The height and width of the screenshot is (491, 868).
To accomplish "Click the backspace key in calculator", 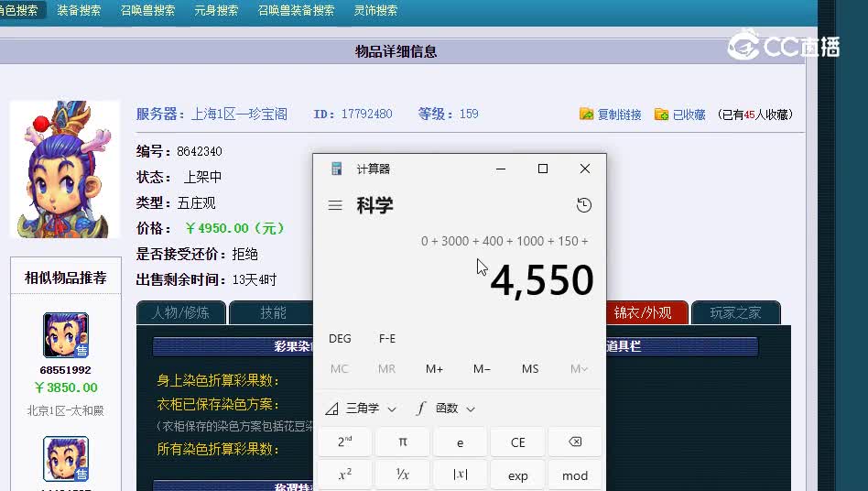I will (x=575, y=442).
